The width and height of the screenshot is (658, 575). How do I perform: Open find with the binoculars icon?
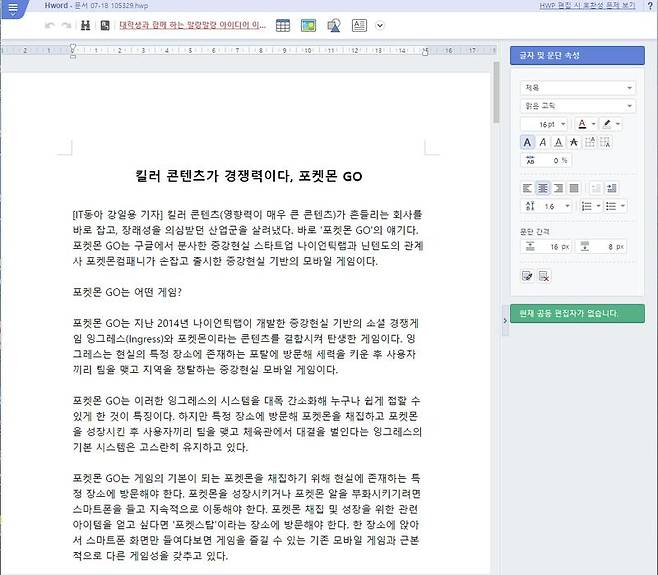(x=86, y=26)
